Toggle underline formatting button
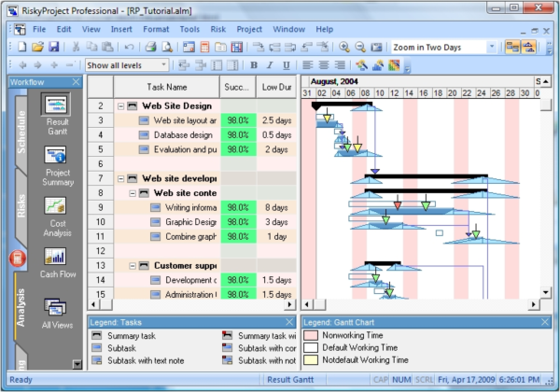The image size is (560, 392). pyautogui.click(x=283, y=65)
